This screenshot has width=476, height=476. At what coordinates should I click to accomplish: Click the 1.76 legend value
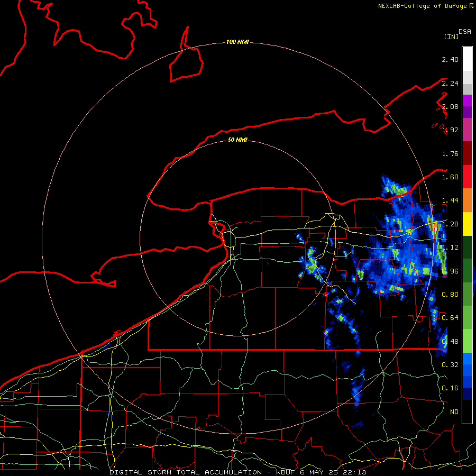click(450, 153)
